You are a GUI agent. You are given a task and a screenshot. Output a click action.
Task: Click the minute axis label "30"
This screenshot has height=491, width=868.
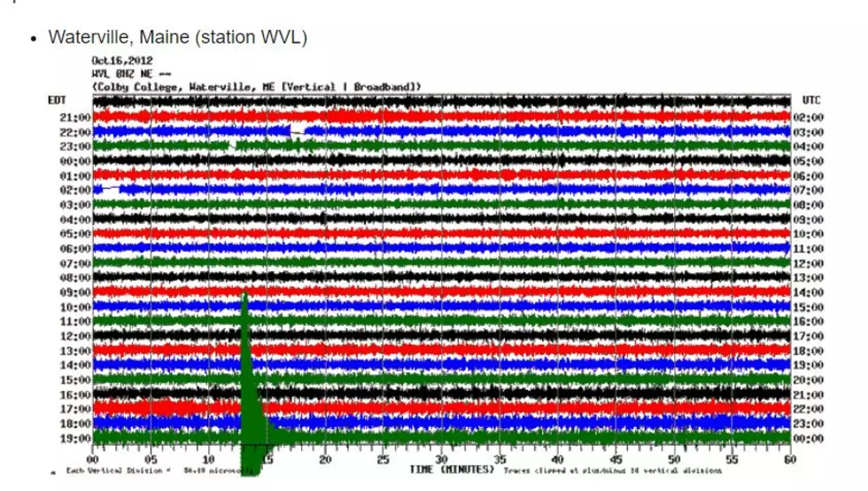tap(441, 459)
